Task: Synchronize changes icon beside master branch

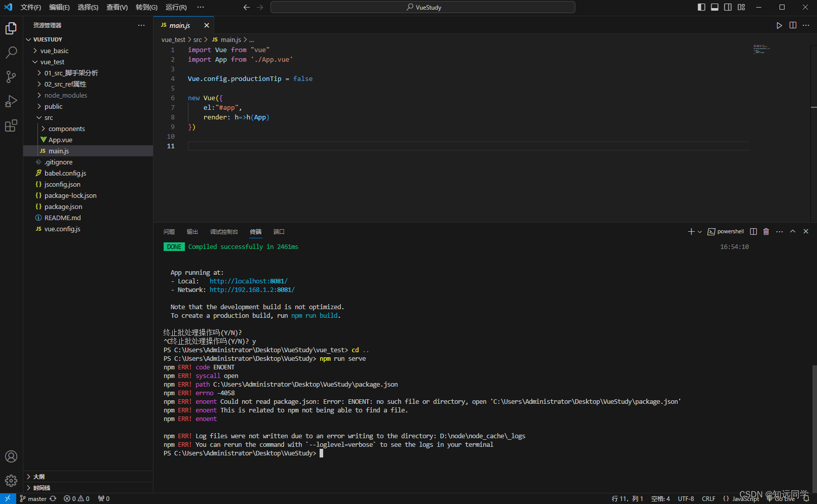Action: (53, 498)
